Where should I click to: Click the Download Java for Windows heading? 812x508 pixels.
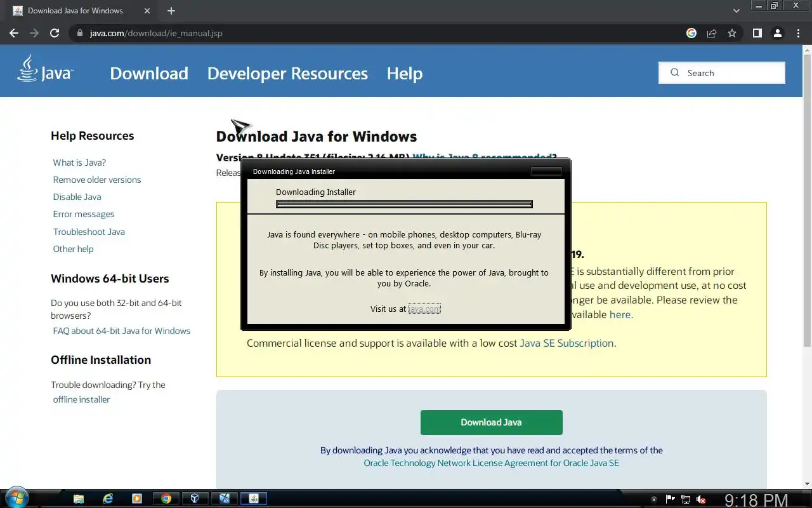click(317, 137)
